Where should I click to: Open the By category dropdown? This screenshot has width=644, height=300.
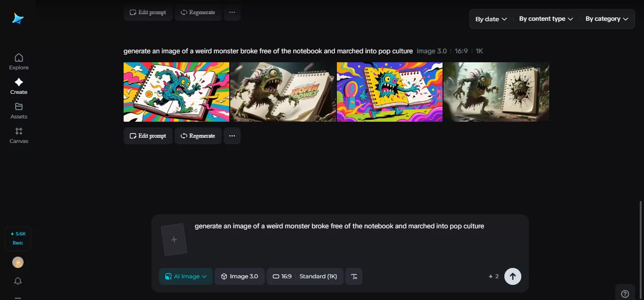(x=607, y=19)
